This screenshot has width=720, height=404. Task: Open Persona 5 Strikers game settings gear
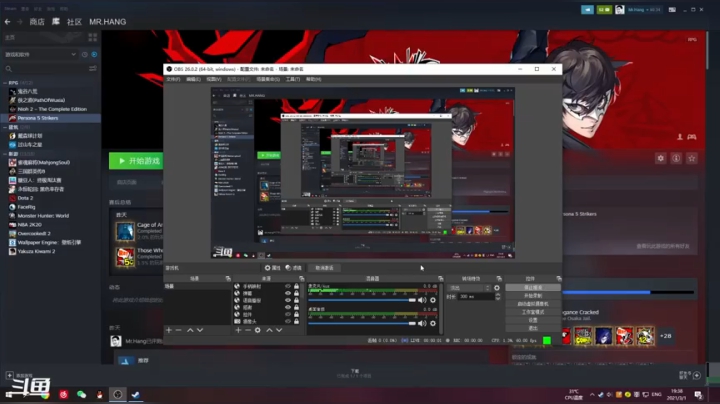click(x=660, y=158)
